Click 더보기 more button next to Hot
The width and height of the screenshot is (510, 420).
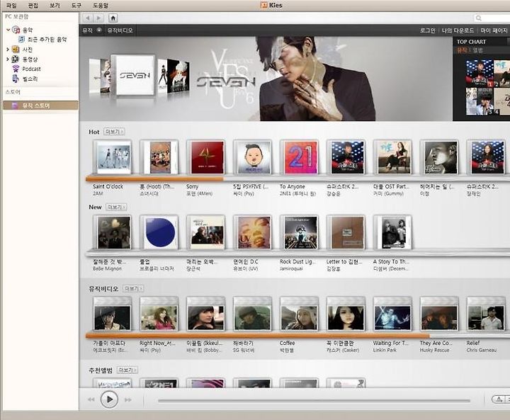[114, 132]
